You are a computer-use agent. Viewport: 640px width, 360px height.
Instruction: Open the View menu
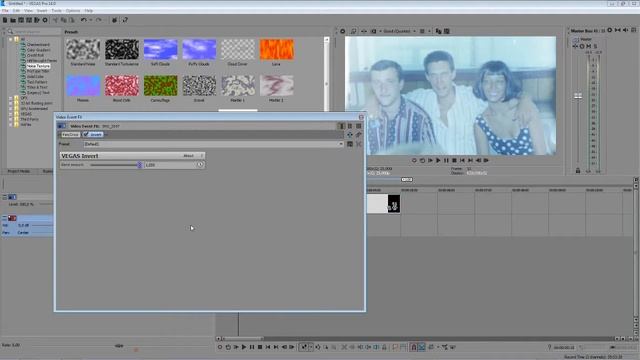point(28,11)
